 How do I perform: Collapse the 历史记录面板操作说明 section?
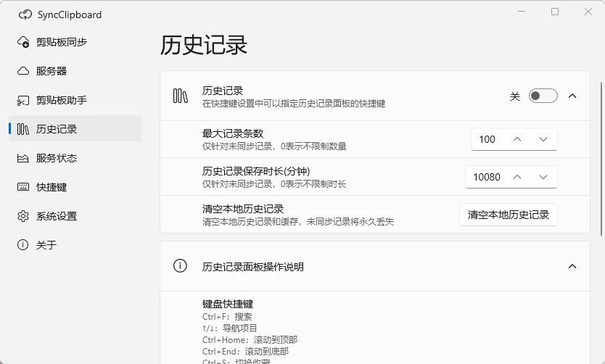[572, 266]
